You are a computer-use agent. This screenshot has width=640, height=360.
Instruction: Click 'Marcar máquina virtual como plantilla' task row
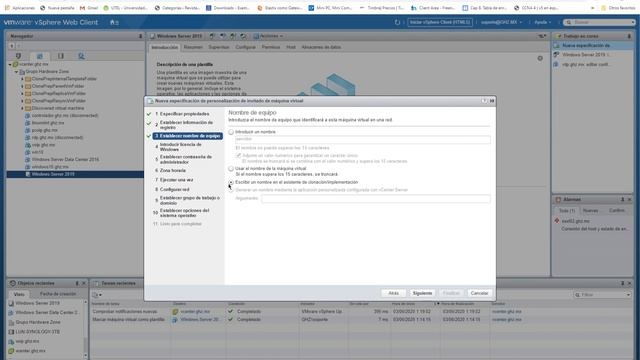pos(128,320)
